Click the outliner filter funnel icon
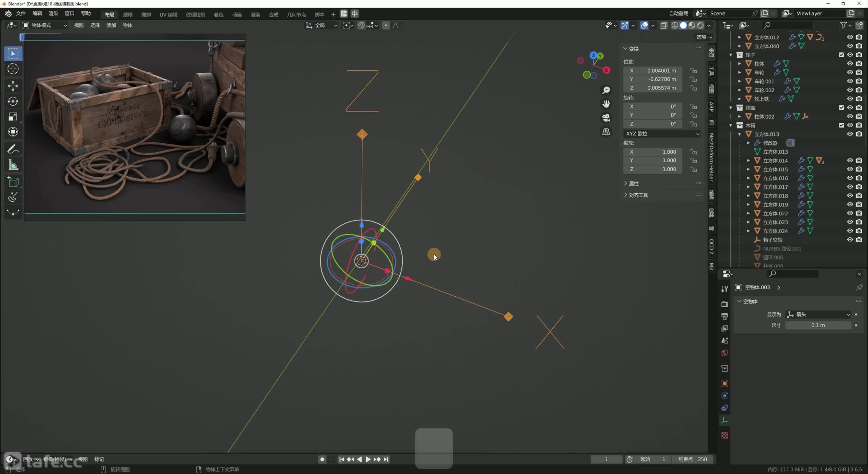The width and height of the screenshot is (868, 474). [843, 25]
